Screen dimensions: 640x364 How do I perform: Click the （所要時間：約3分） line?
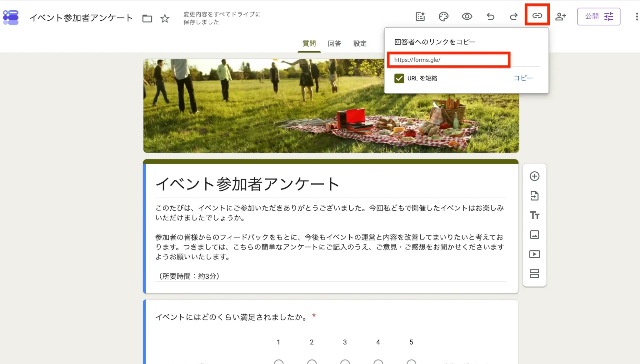tap(189, 276)
